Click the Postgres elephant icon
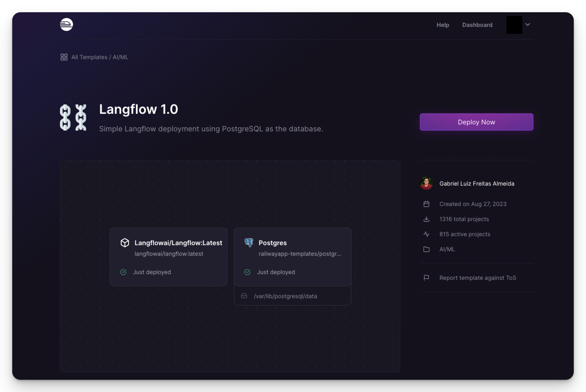 tap(249, 242)
